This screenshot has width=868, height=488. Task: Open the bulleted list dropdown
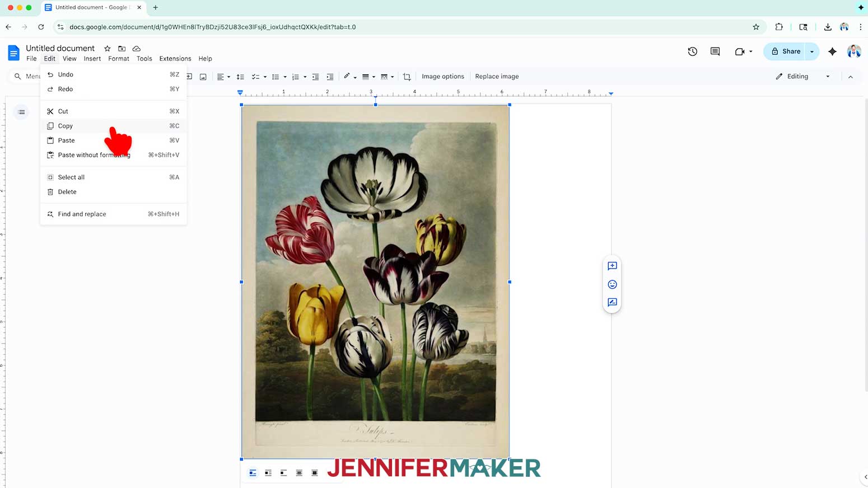coord(285,77)
